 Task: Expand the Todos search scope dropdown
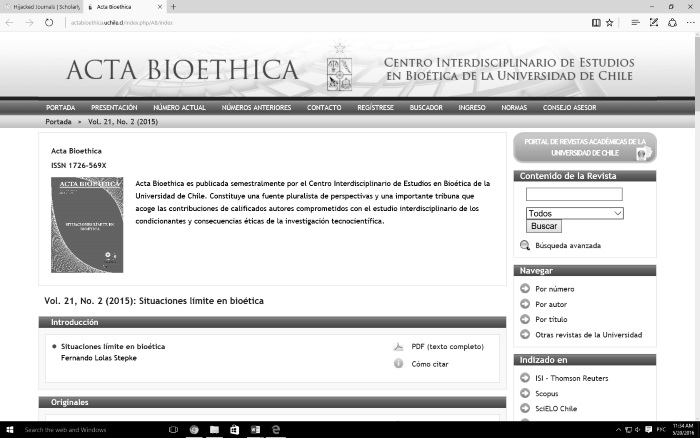(575, 213)
